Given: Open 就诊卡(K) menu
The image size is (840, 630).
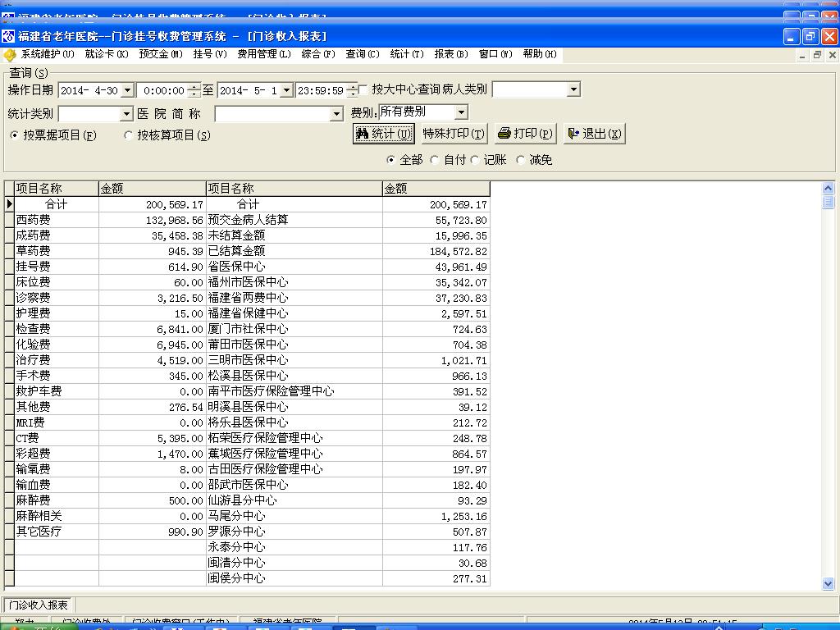Looking at the screenshot, I should pyautogui.click(x=107, y=54).
